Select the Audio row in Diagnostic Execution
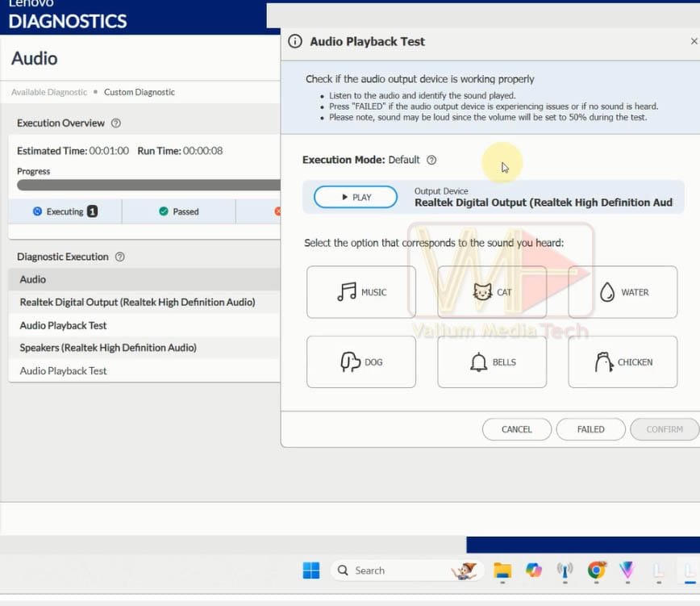The width and height of the screenshot is (700, 606). coord(144,279)
